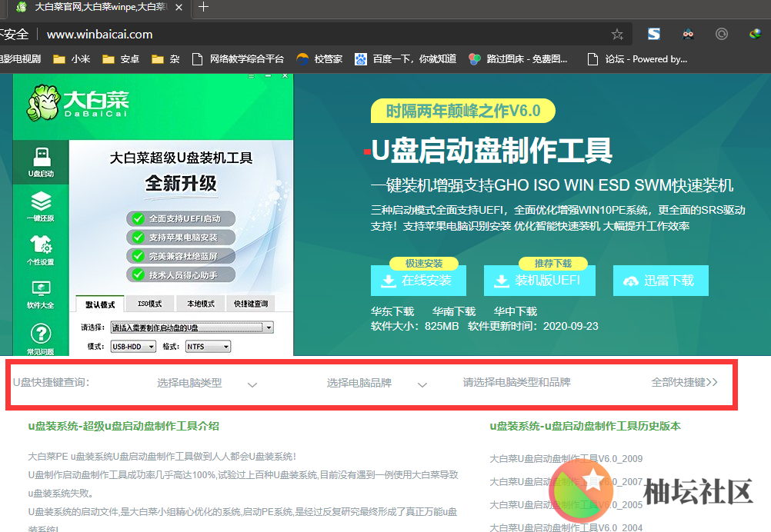Open the 杂 bookmark folder
Viewport: 771px width, 532px height.
click(x=165, y=59)
